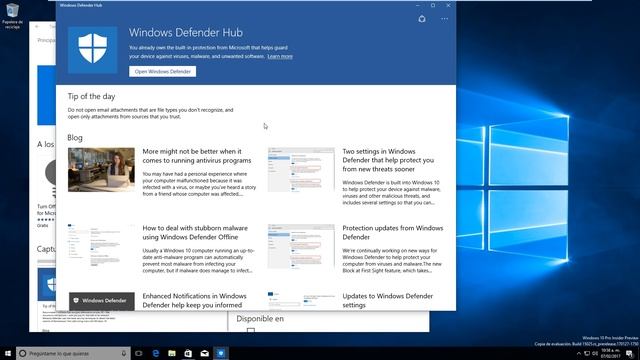Follow the Learn more link
This screenshot has width=640, height=360.
tap(280, 56)
